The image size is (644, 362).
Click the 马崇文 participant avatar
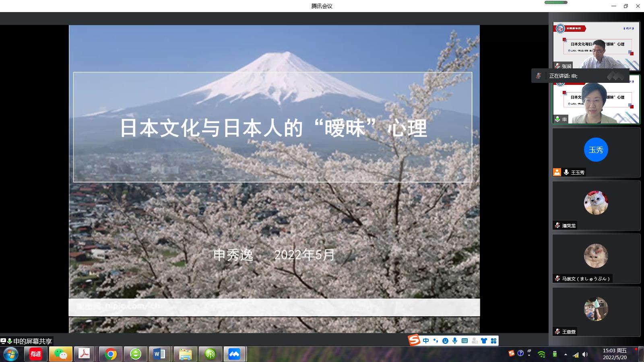(596, 256)
